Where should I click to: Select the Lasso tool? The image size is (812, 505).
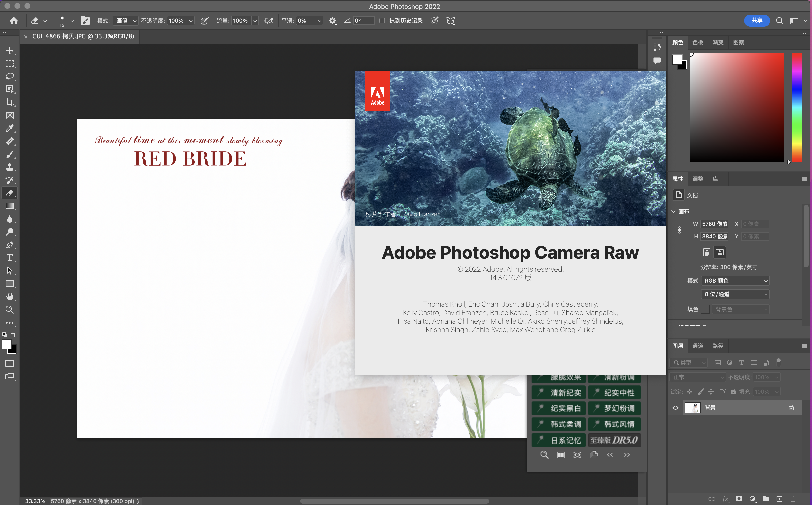(x=10, y=76)
